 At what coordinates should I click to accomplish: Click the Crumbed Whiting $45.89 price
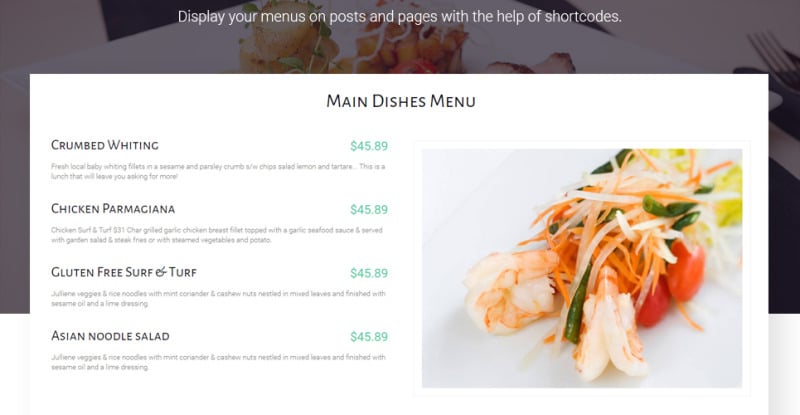[369, 146]
